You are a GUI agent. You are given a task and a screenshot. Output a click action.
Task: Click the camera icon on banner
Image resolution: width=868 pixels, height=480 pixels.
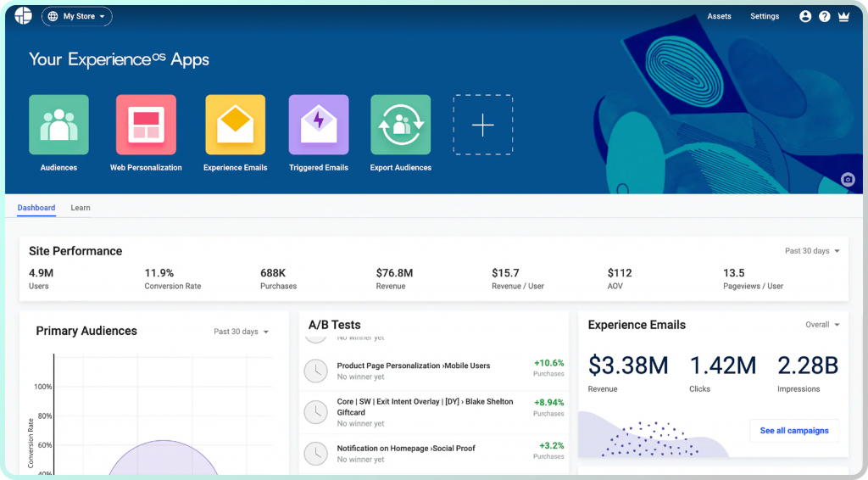tap(847, 179)
